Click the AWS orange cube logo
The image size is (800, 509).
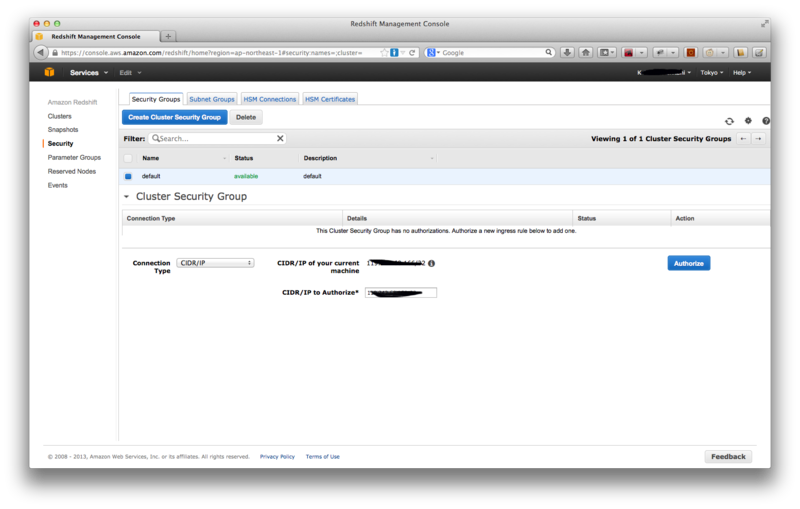click(x=49, y=72)
